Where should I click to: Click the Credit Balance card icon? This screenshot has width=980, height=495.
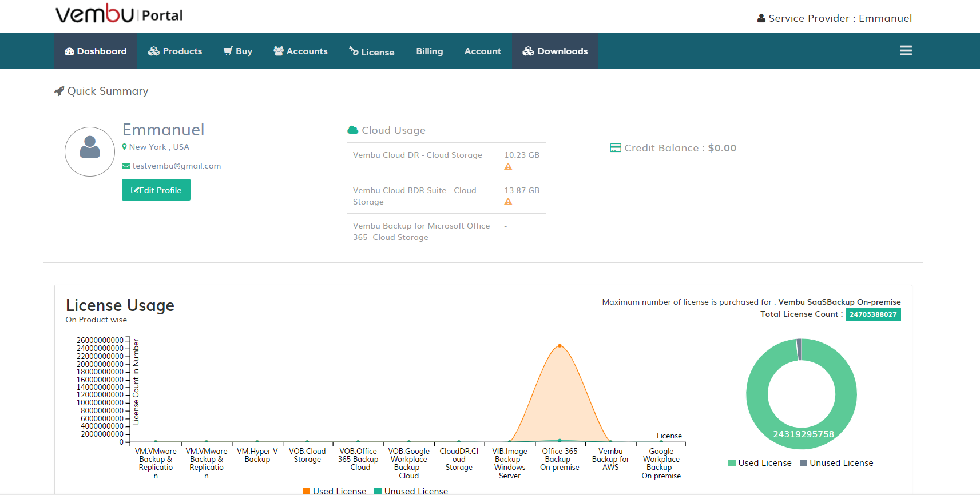pyautogui.click(x=616, y=148)
